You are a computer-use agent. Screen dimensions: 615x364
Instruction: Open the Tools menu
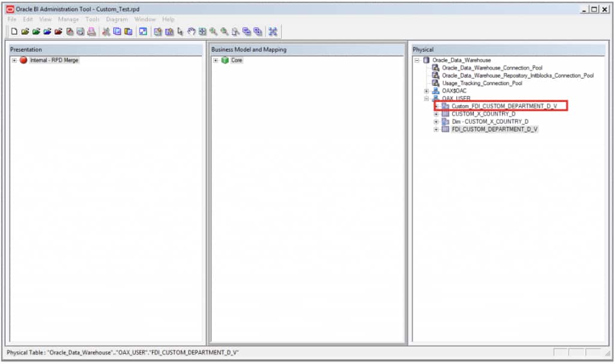[x=92, y=19]
